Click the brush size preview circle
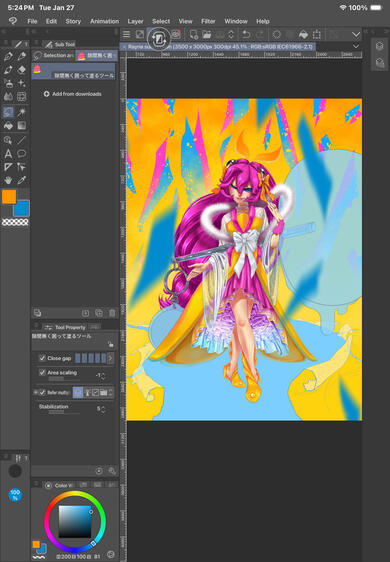 (x=15, y=471)
